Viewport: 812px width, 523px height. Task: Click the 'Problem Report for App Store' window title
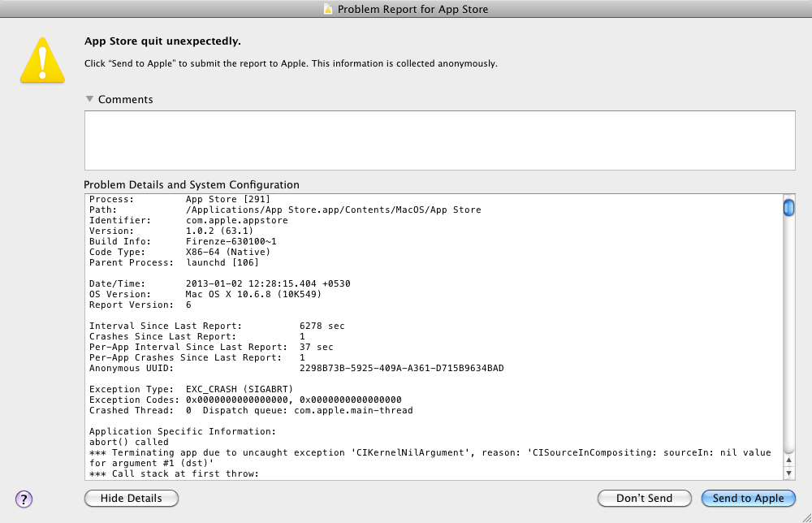tap(412, 9)
